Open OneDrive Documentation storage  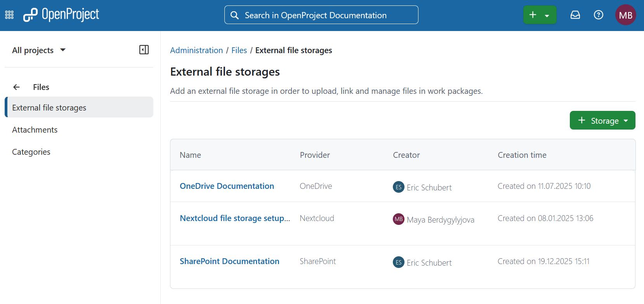click(x=227, y=186)
